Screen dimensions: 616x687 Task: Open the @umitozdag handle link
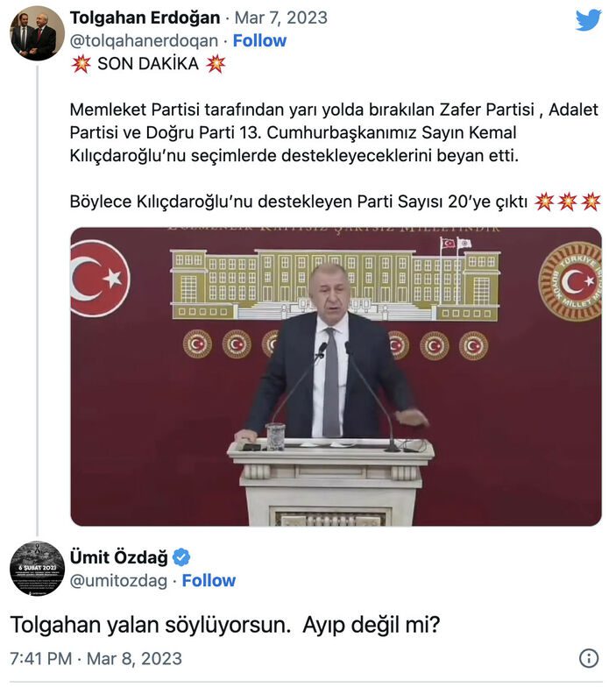click(x=118, y=580)
